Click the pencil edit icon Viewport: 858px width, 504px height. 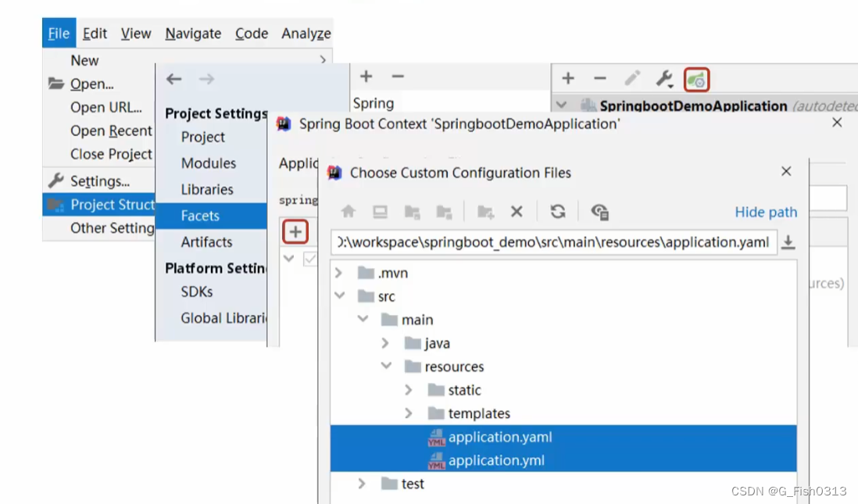632,78
